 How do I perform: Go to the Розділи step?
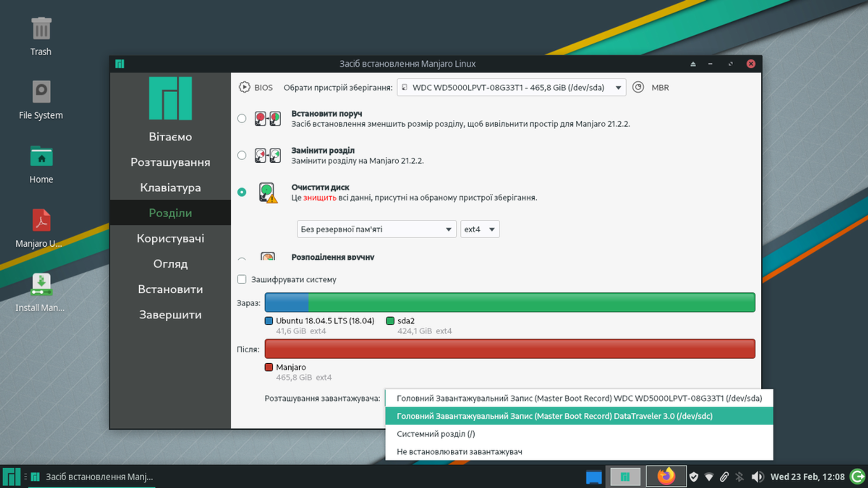170,212
